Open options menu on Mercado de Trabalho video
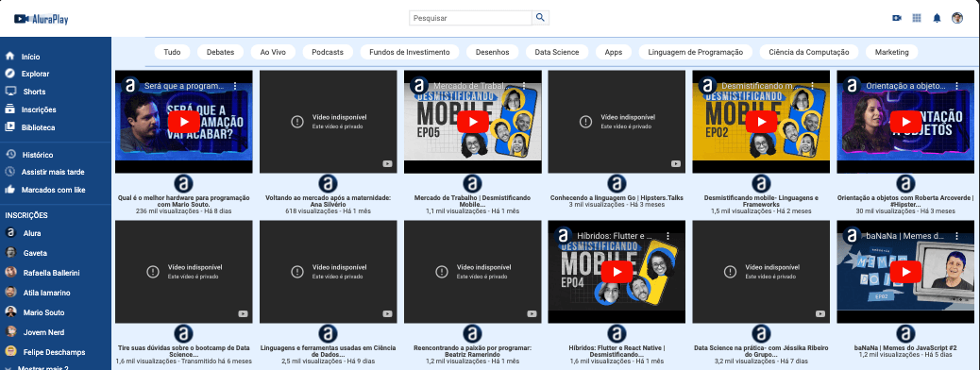 tap(524, 86)
